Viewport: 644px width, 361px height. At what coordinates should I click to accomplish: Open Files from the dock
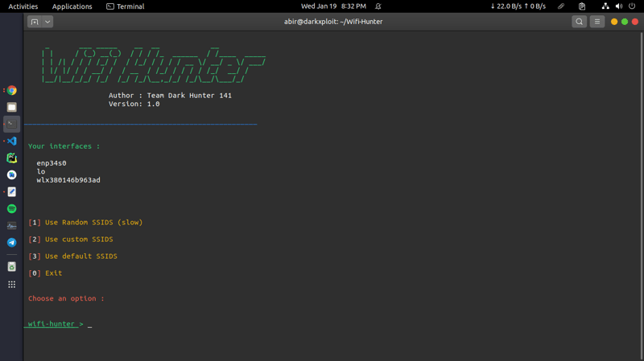(x=12, y=107)
